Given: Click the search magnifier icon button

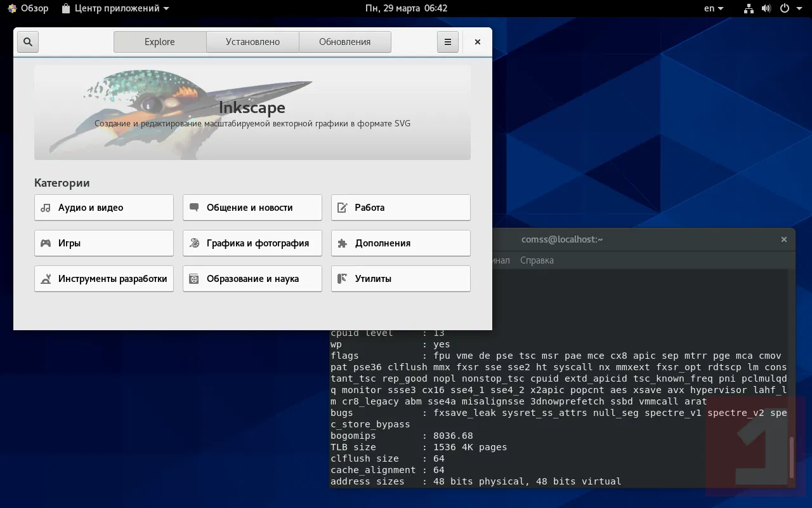Looking at the screenshot, I should pos(28,42).
